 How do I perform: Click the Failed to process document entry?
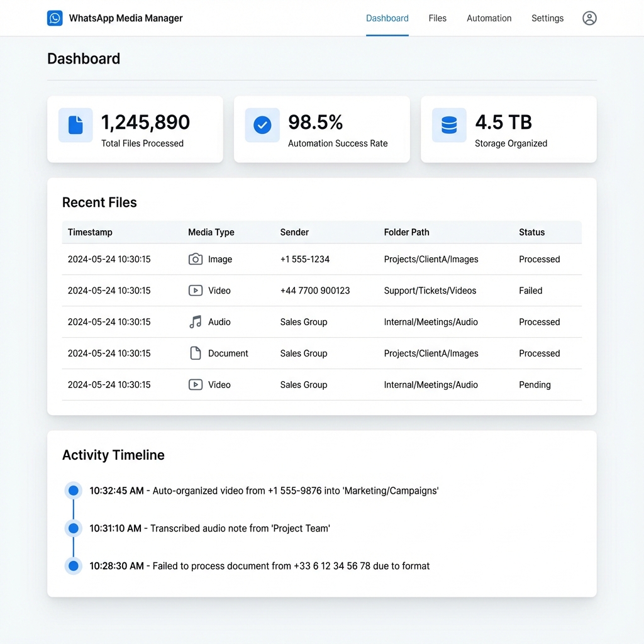coord(260,566)
